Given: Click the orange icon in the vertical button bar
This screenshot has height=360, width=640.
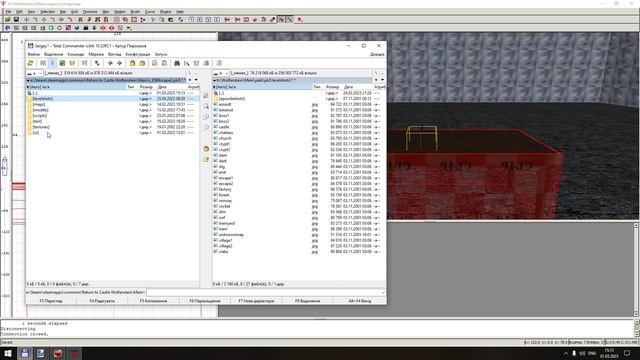Looking at the screenshot, I should tap(206, 149).
